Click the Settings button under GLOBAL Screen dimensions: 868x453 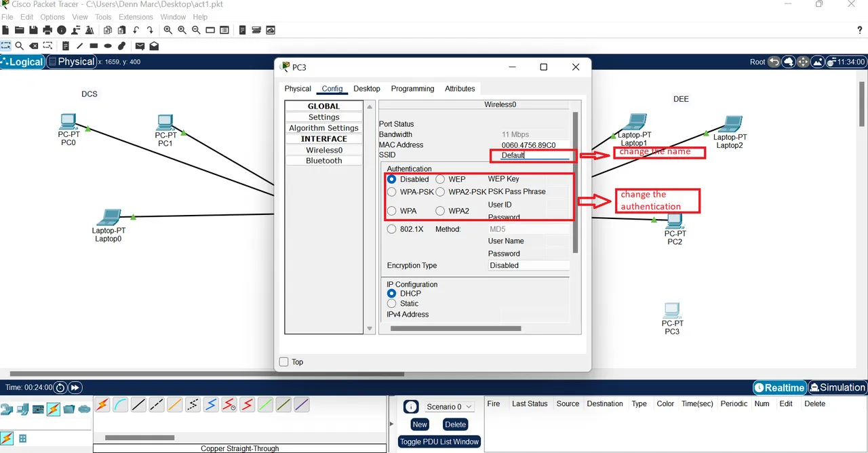point(324,117)
